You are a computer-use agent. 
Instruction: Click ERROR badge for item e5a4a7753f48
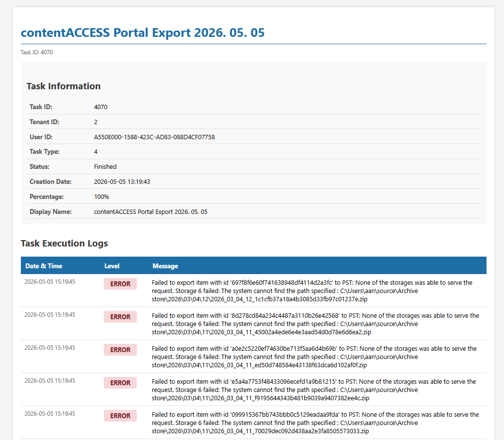[x=120, y=383]
